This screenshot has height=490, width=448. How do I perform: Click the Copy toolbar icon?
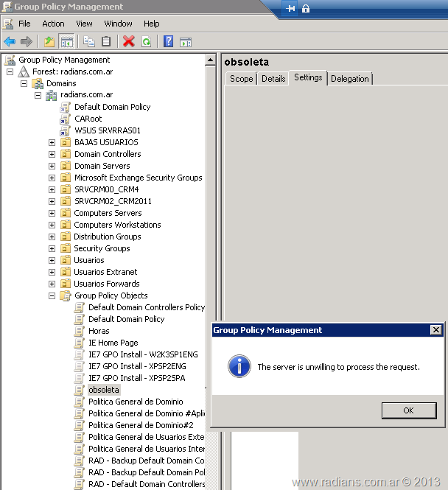[x=89, y=41]
